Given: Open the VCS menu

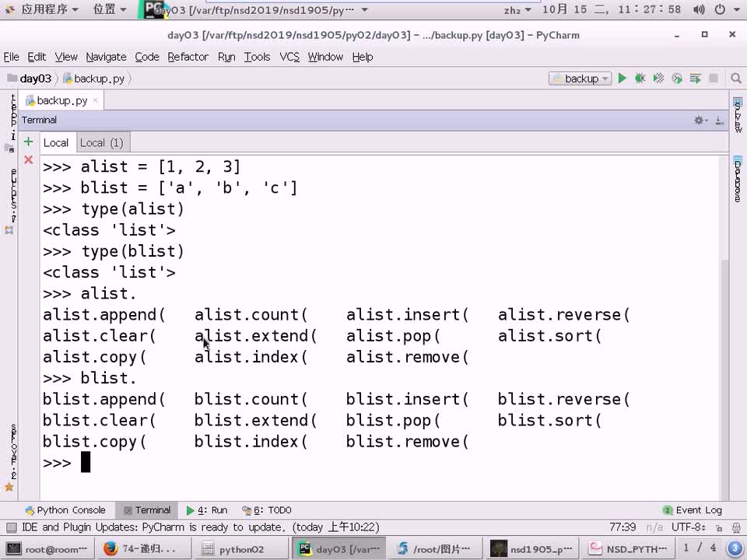Looking at the screenshot, I should [289, 57].
